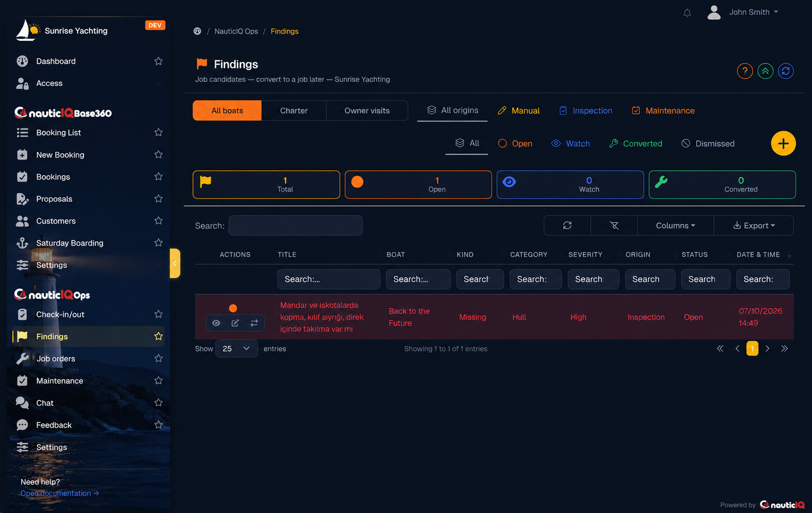Expand the Access menu chevron
812x513 pixels.
tap(158, 83)
